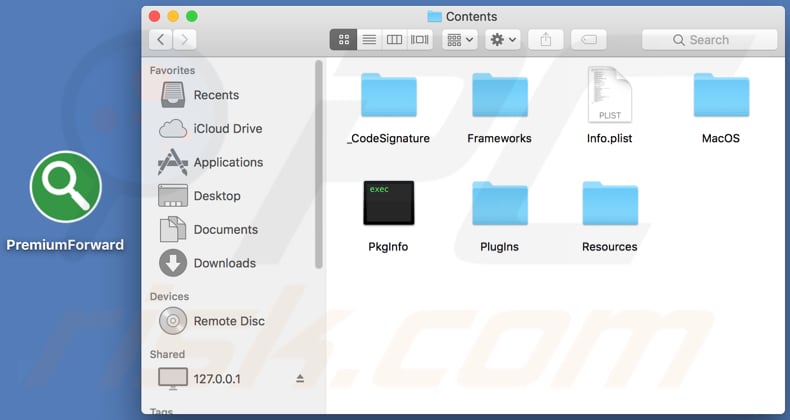The image size is (790, 420).
Task: Click the MacOS folder name label
Action: 721,138
